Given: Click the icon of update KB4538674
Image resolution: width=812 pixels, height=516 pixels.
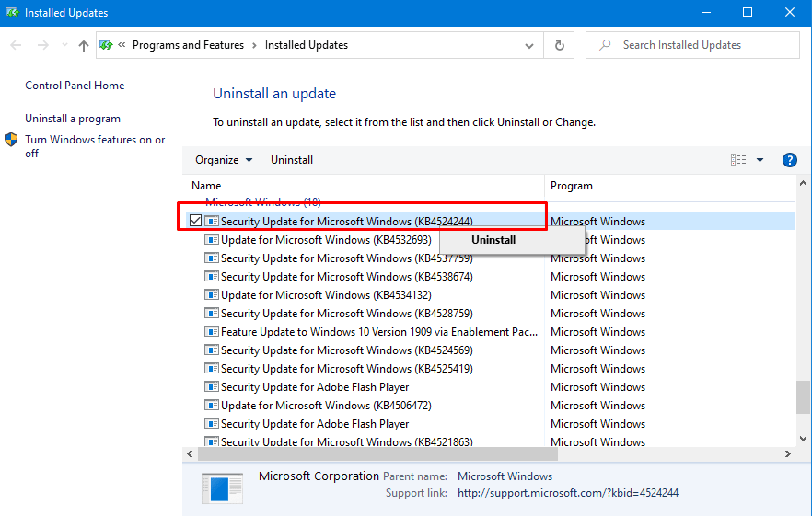Looking at the screenshot, I should click(212, 276).
